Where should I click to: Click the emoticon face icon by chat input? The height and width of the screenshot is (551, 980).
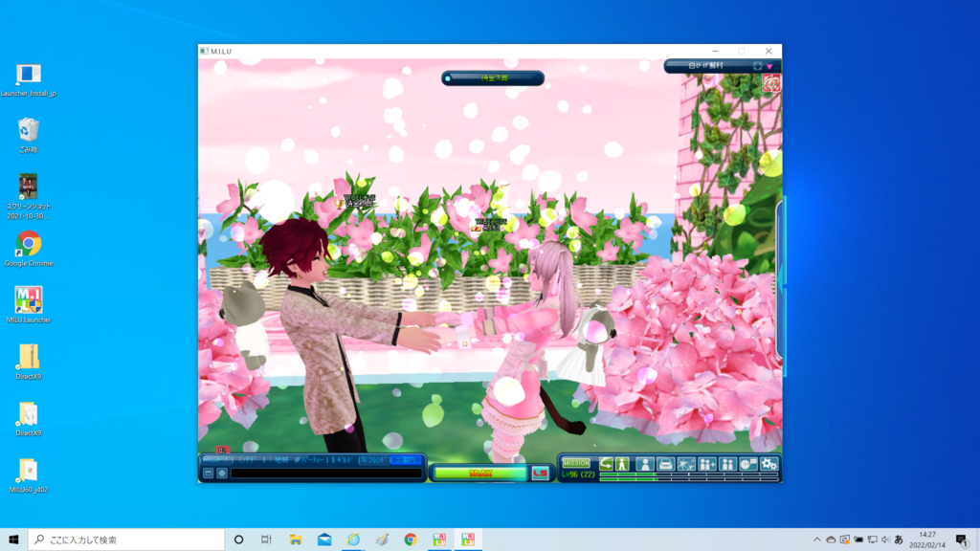tap(222, 474)
